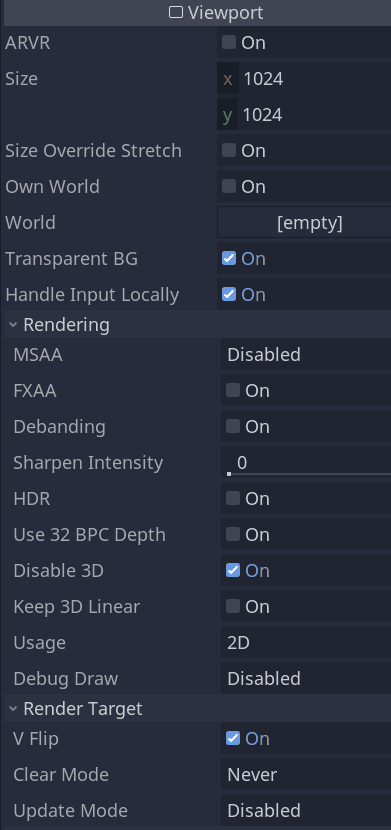Click the Viewport node icon in header

176,12
